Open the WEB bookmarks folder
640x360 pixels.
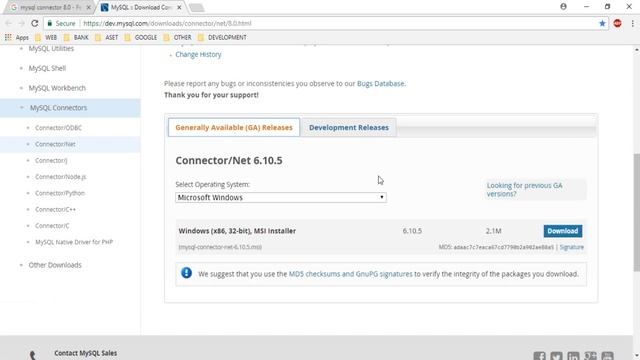(46, 37)
